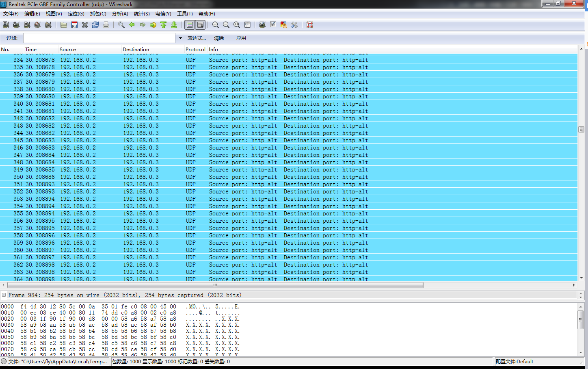Toggle packet list colorize button
Screen dimensions: 588x369
(190, 25)
